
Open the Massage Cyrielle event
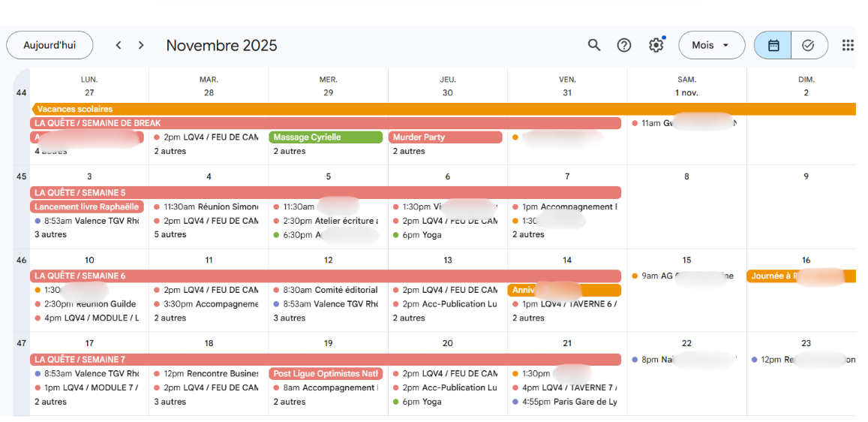326,137
